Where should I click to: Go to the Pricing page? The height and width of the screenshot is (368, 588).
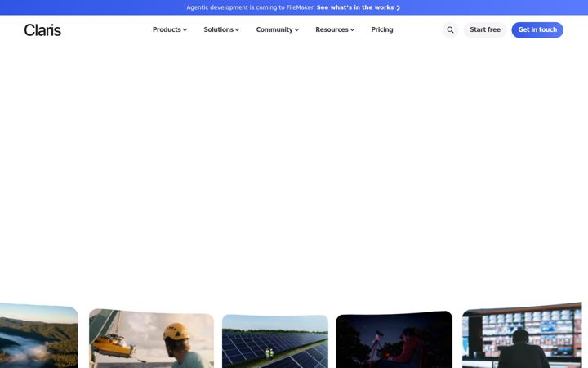click(x=382, y=29)
